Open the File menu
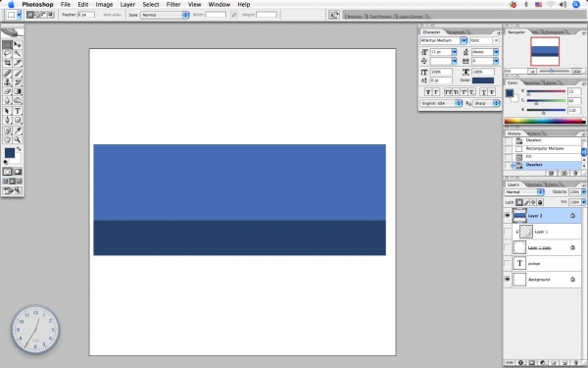The width and height of the screenshot is (588, 368). coord(66,5)
